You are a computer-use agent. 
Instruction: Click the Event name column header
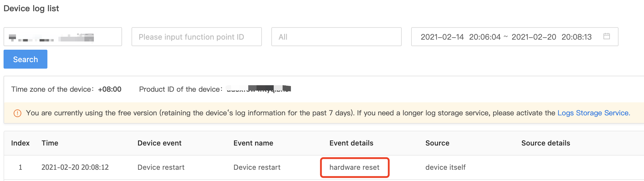click(x=253, y=143)
